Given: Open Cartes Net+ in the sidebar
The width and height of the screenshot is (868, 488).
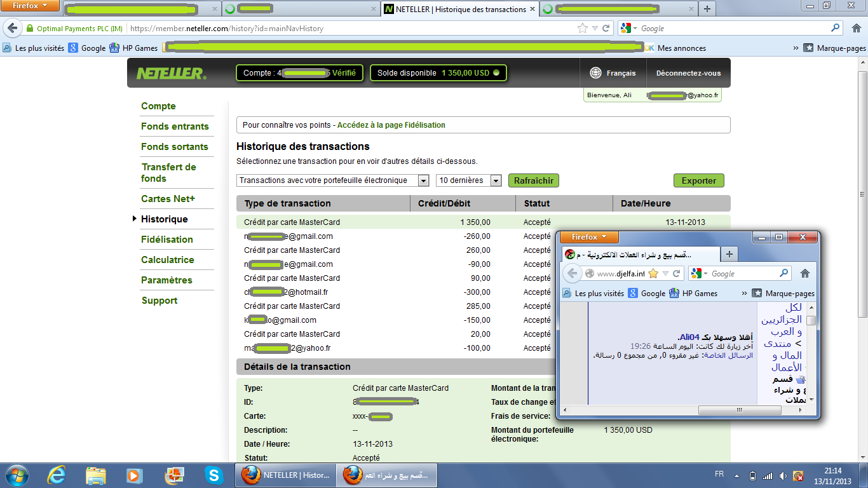Looking at the screenshot, I should (x=168, y=199).
